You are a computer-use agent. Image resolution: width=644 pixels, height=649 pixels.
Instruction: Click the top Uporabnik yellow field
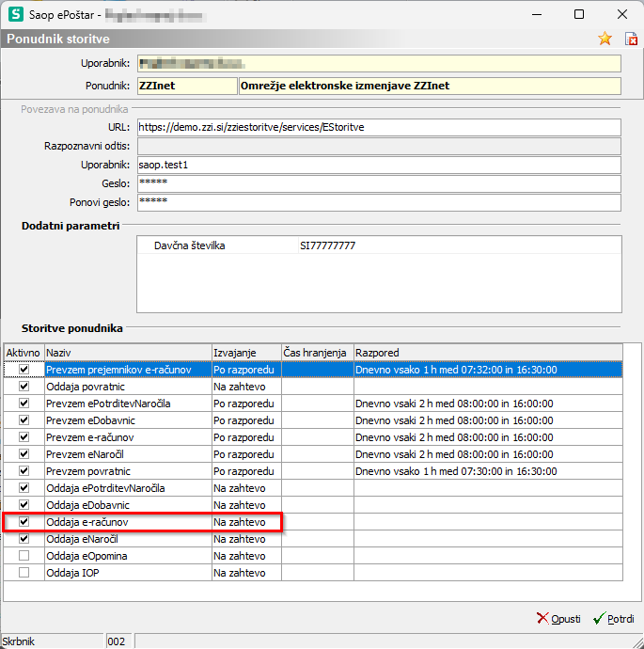click(379, 63)
